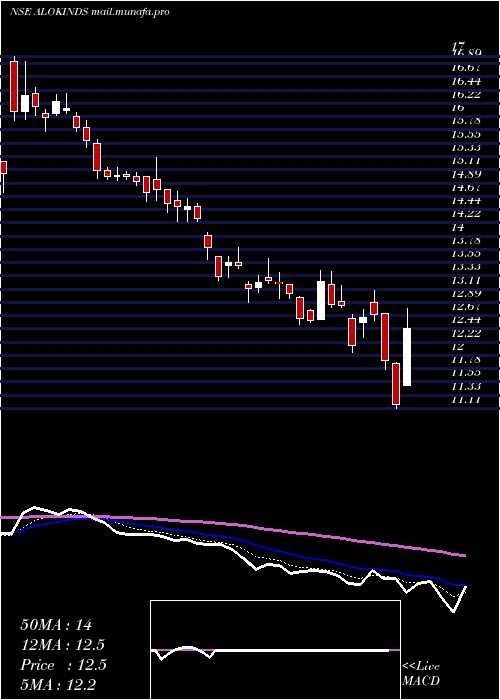Click the 16.22 price axis label
This screenshot has height=700, width=500.
click(466, 94)
